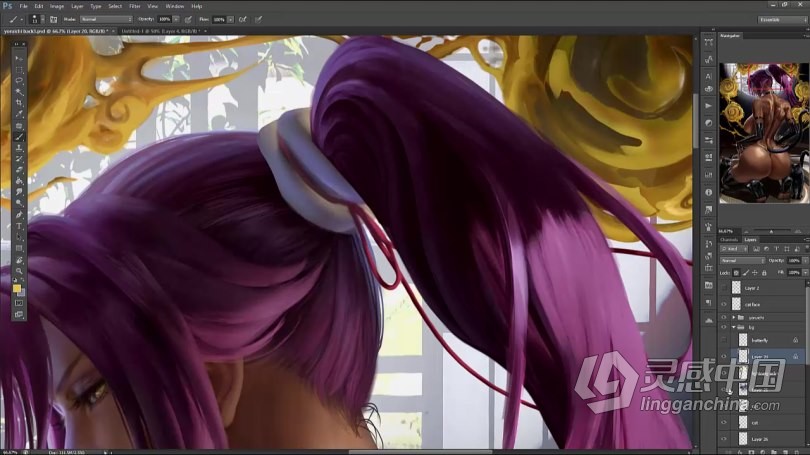
Task: Hide the yoruichi group
Action: pyautogui.click(x=724, y=318)
